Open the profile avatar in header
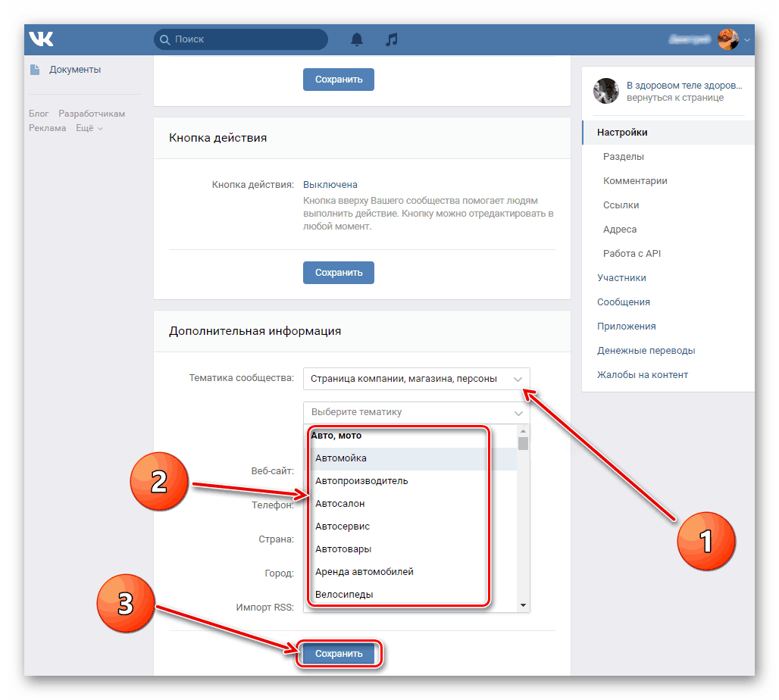Viewport: 779px width, 700px height. click(727, 39)
